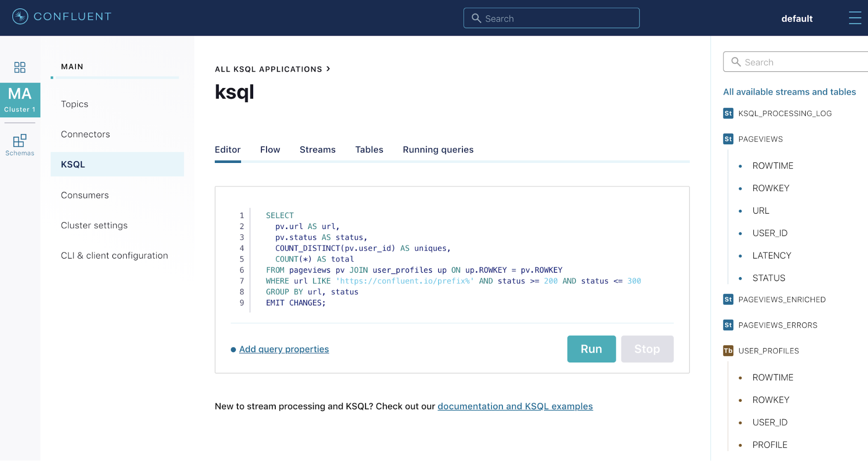
Task: Switch to the Flow tab
Action: click(270, 149)
